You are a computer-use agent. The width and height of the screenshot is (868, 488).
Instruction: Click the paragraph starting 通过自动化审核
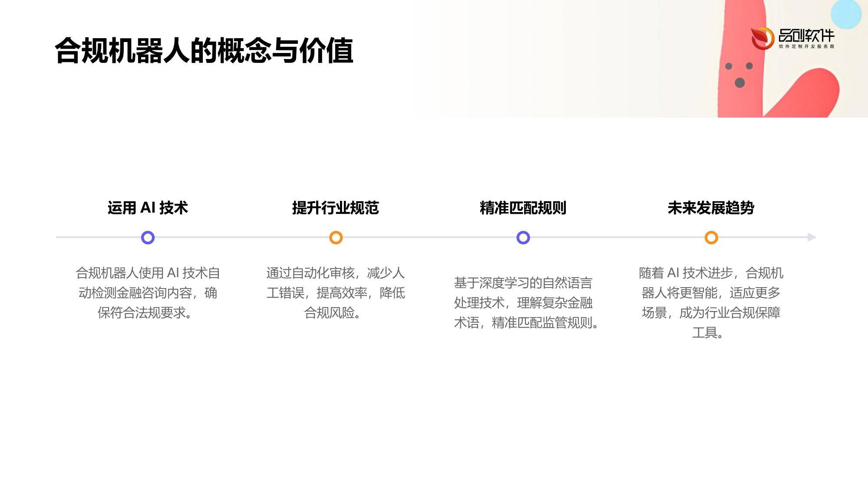tap(336, 293)
